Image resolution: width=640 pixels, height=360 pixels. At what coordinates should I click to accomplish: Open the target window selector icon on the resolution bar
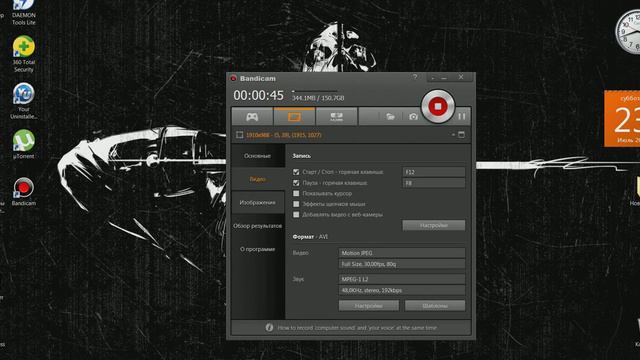(461, 135)
